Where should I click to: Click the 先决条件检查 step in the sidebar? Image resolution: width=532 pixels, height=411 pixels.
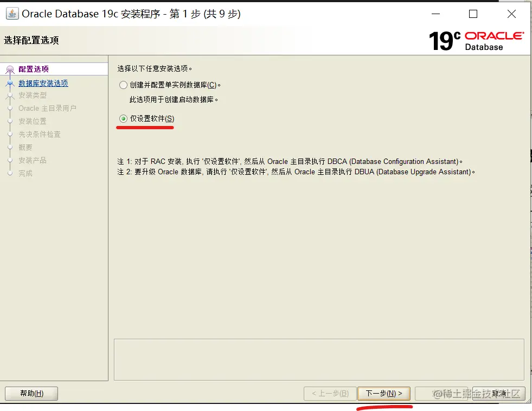coord(40,134)
